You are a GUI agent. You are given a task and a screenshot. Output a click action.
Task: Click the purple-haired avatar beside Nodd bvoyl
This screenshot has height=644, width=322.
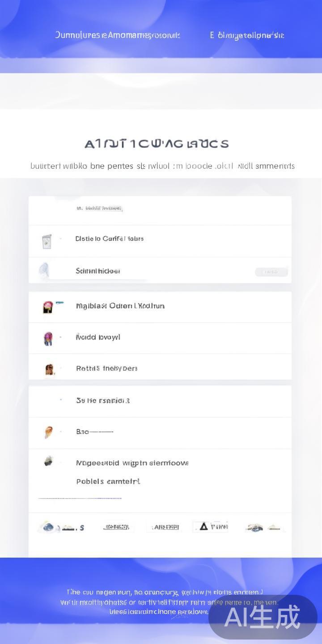click(48, 339)
